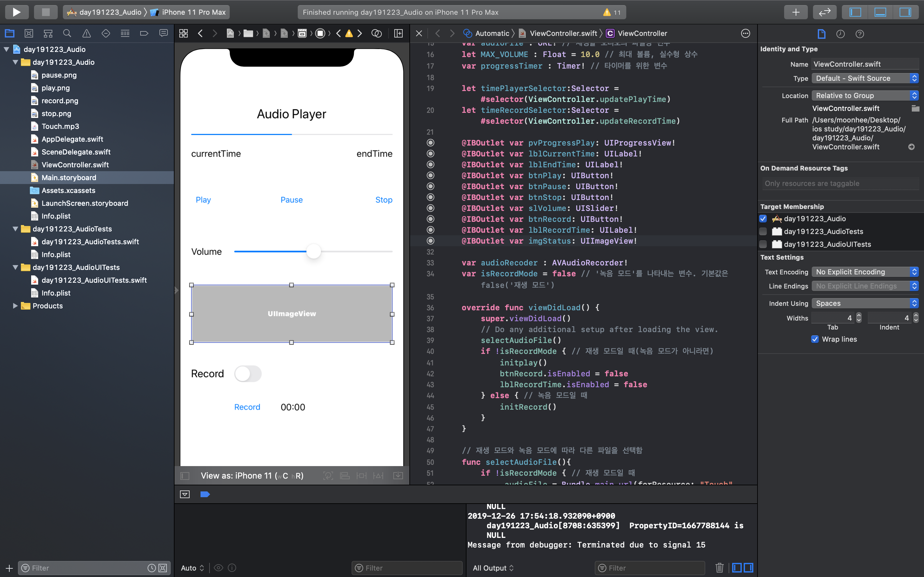Image resolution: width=924 pixels, height=577 pixels.
Task: Show the Issue navigator warning icon
Action: [87, 34]
